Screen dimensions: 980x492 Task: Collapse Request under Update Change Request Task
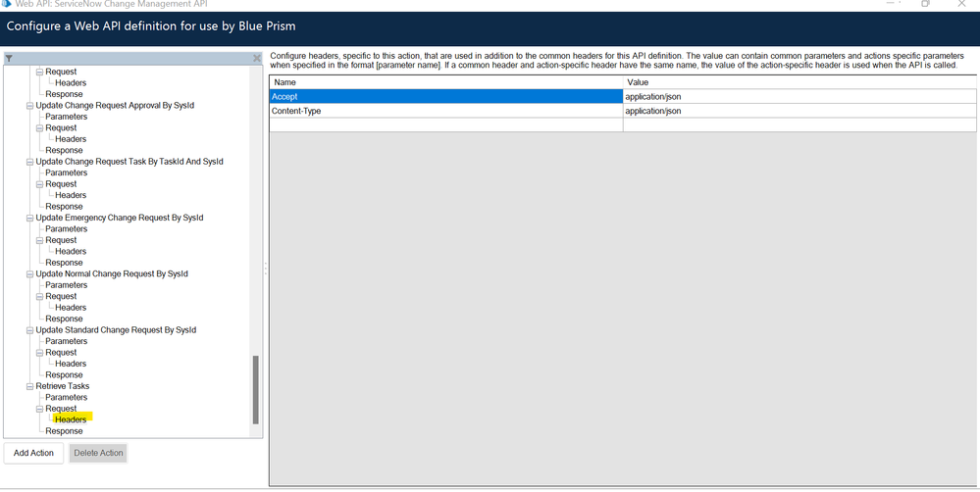[39, 184]
